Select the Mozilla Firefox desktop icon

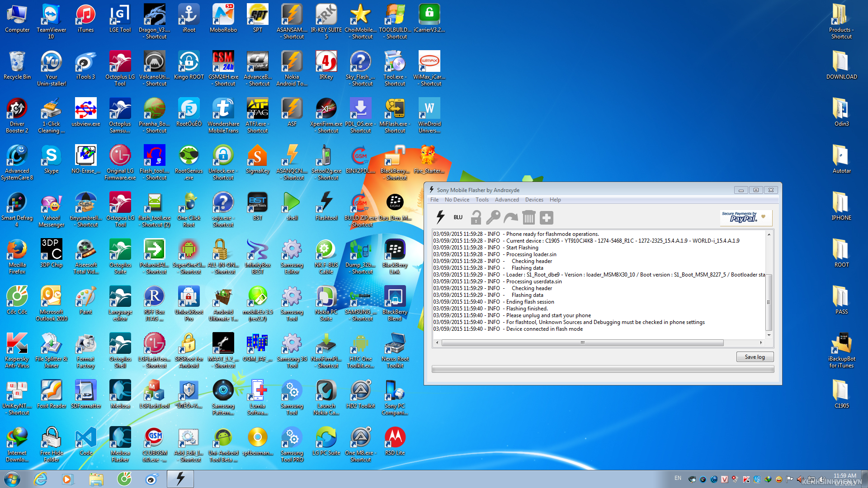click(17, 256)
